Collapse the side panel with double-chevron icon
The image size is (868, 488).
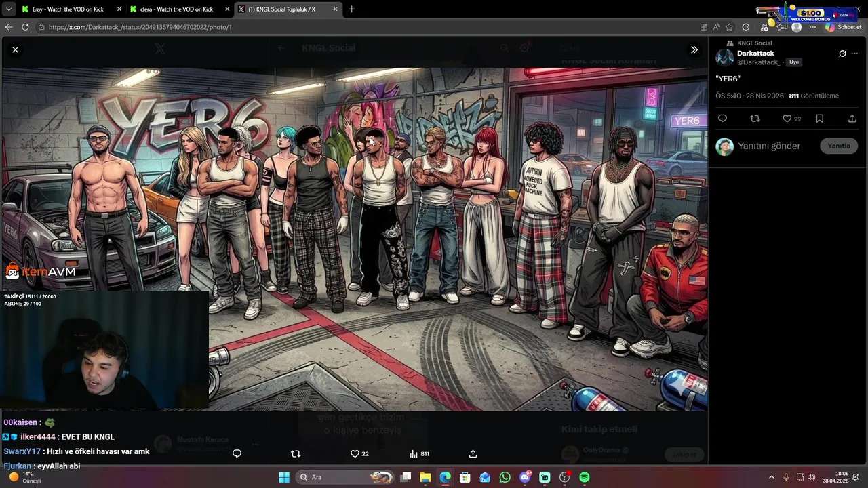[x=694, y=49]
